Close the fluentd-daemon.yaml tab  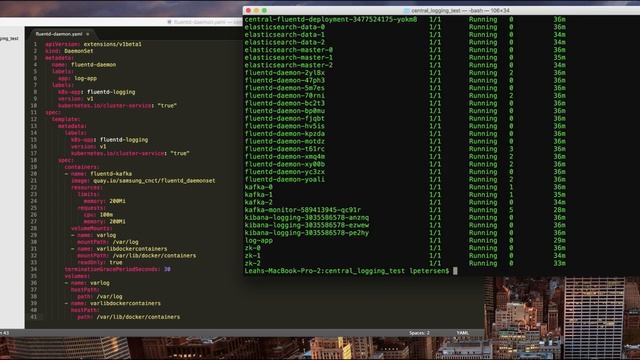88,34
